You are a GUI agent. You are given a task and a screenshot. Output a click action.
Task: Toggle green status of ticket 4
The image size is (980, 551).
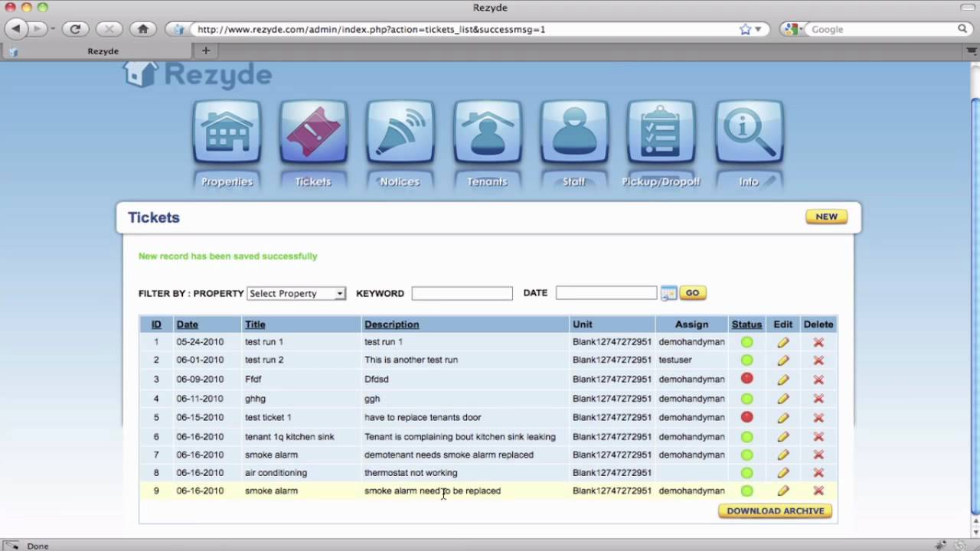[x=746, y=399]
